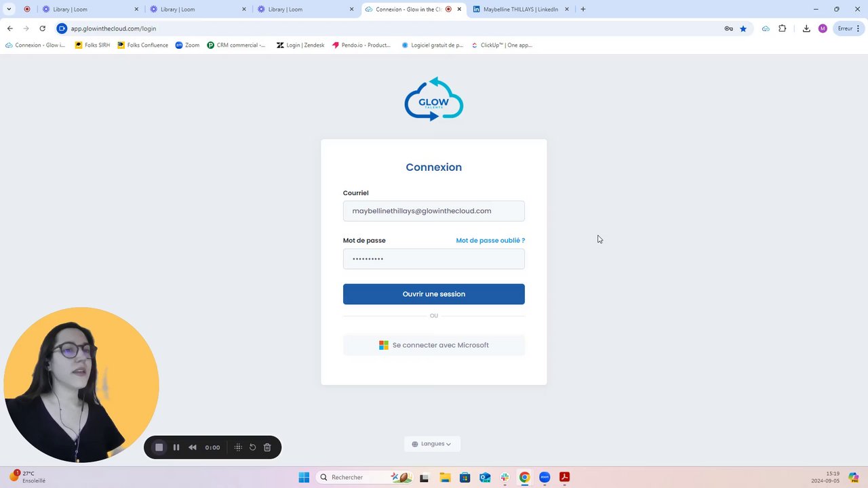
Task: Open the ClickUp bookmark
Action: click(502, 45)
